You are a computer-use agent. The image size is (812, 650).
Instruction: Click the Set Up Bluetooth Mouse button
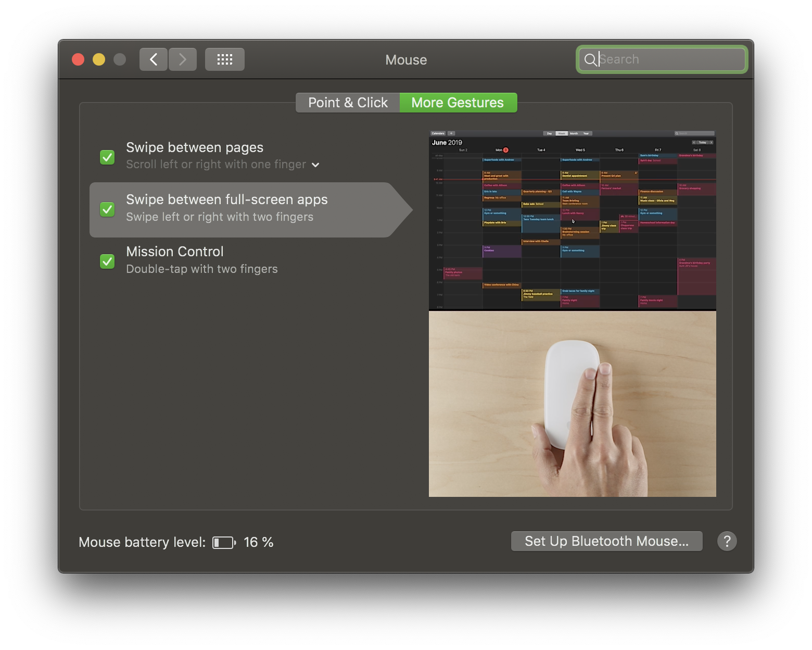click(x=606, y=541)
